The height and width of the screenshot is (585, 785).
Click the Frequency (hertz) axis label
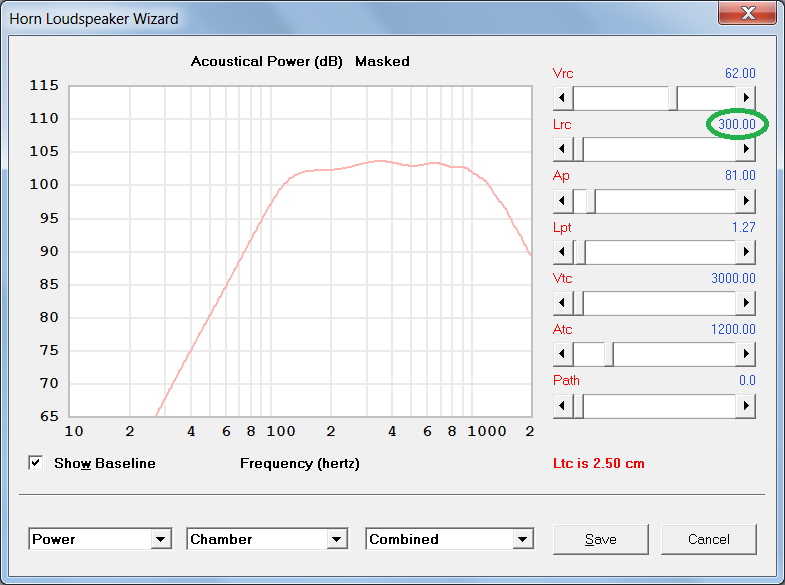click(x=300, y=463)
